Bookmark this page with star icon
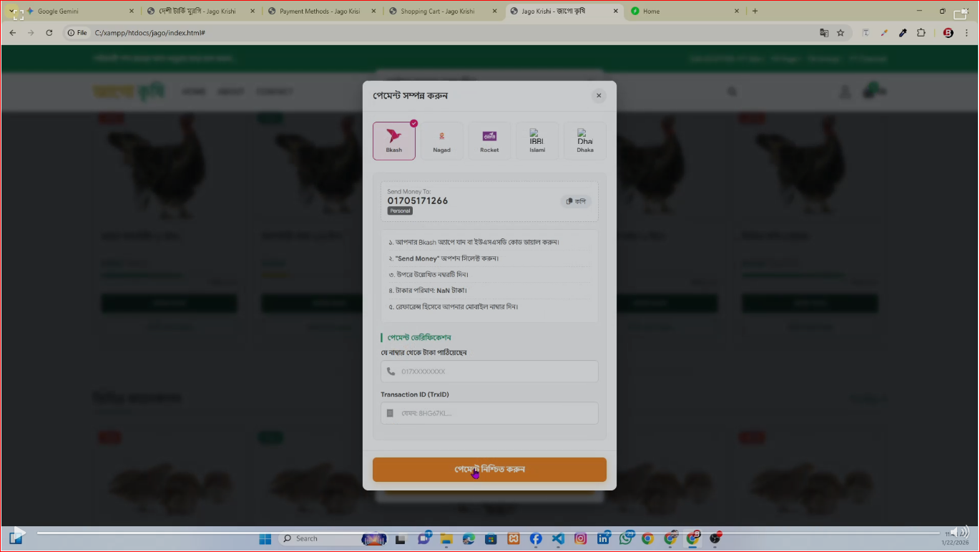The image size is (980, 552). [841, 33]
